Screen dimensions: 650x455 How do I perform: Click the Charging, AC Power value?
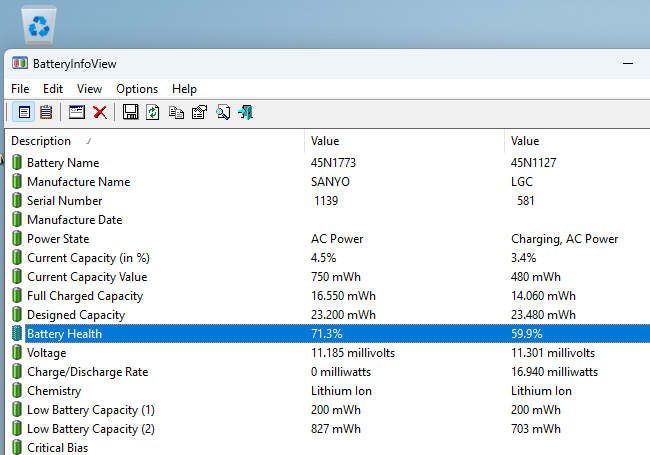pyautogui.click(x=564, y=239)
